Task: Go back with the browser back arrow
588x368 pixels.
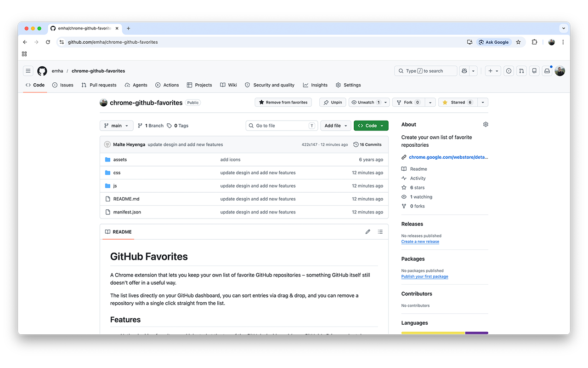Action: [x=25, y=42]
